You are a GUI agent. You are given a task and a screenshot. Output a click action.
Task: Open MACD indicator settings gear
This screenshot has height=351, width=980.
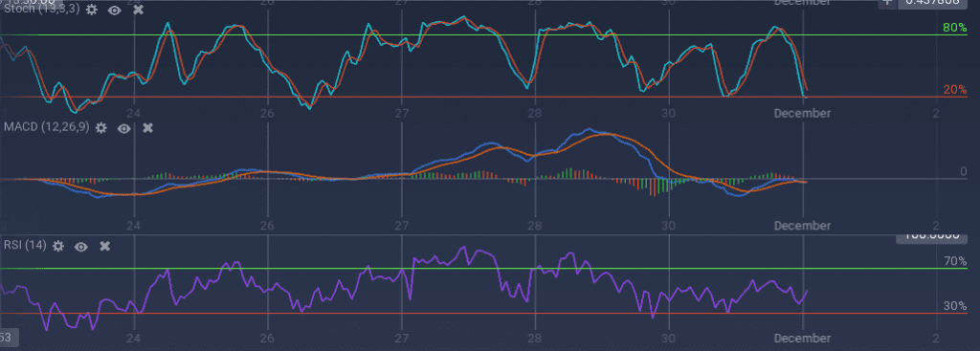tap(101, 128)
